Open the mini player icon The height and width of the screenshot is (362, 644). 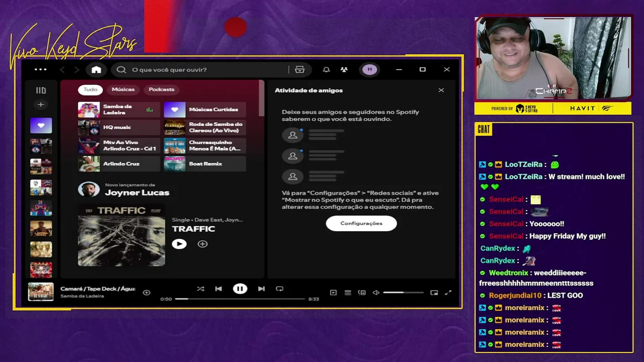pyautogui.click(x=434, y=293)
